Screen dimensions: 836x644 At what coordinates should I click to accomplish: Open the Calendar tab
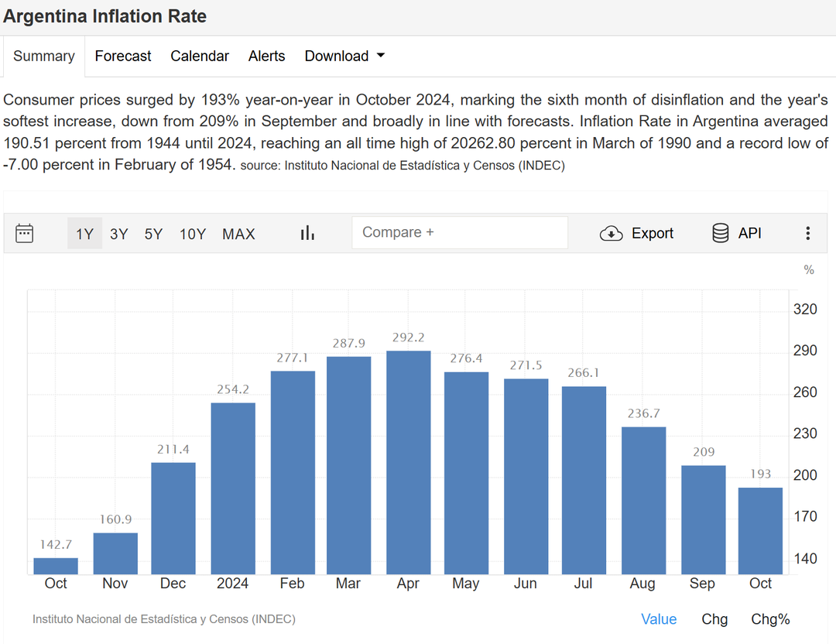click(200, 56)
